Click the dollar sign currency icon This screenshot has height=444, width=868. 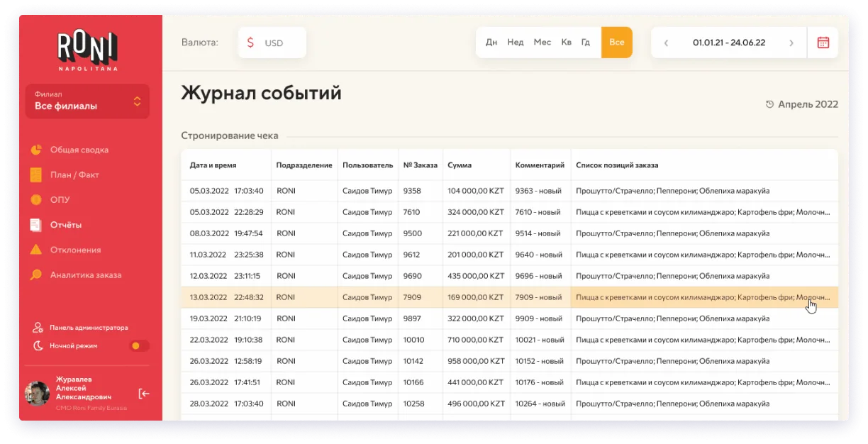(x=250, y=43)
